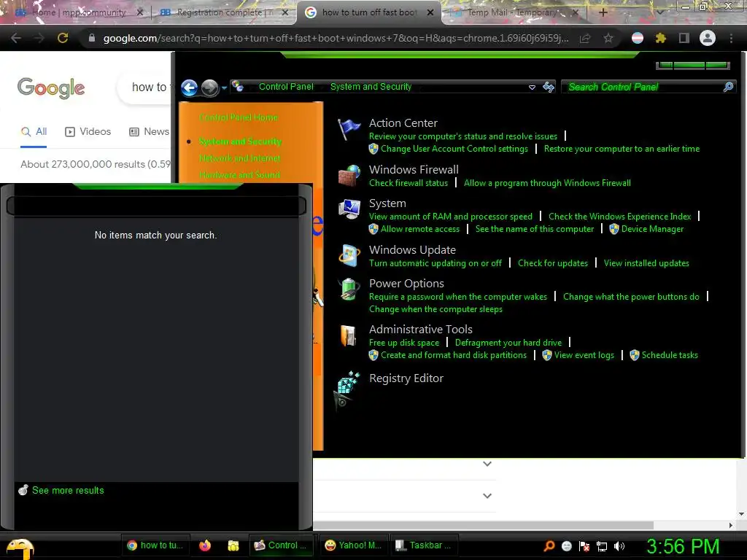Click Check firewall status link

click(x=409, y=183)
